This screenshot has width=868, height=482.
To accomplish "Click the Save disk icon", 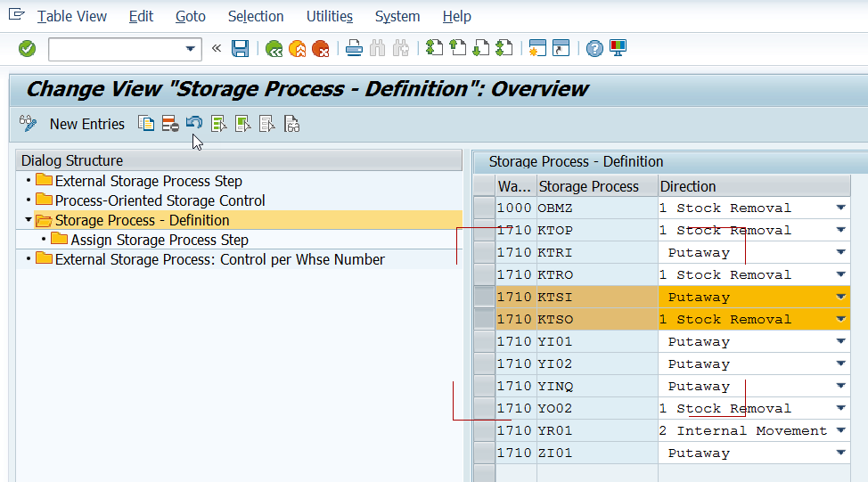I will coord(240,49).
